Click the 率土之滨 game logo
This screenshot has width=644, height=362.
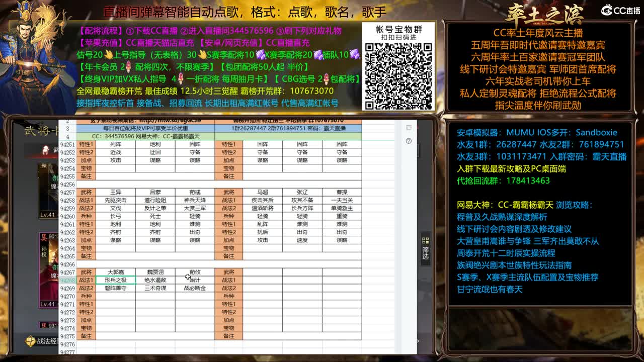coord(544,14)
